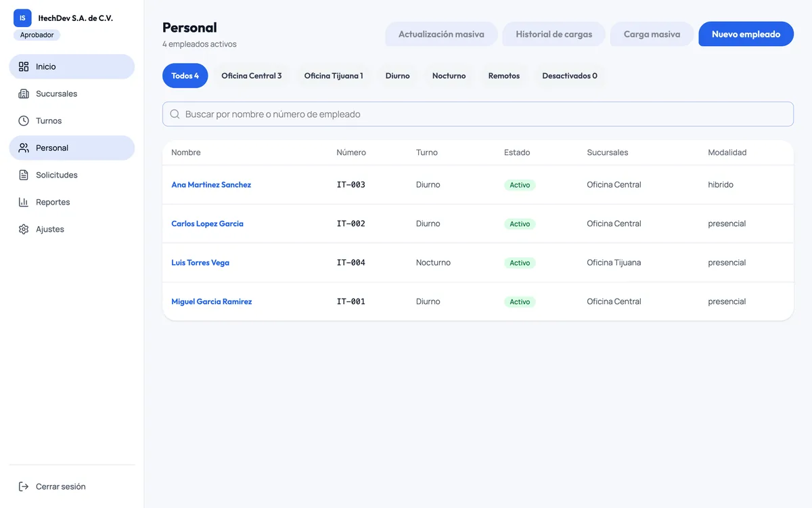The height and width of the screenshot is (508, 812).
Task: Click presencial in Carlos Lopez row
Action: (727, 224)
